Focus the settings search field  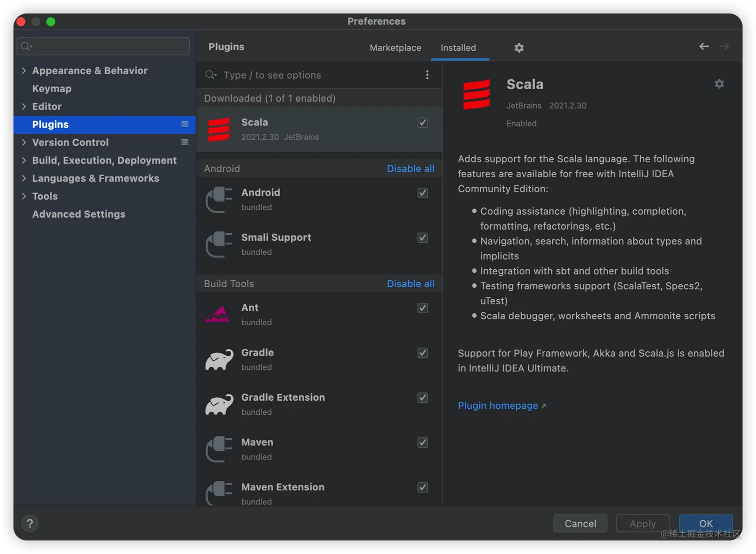[103, 47]
